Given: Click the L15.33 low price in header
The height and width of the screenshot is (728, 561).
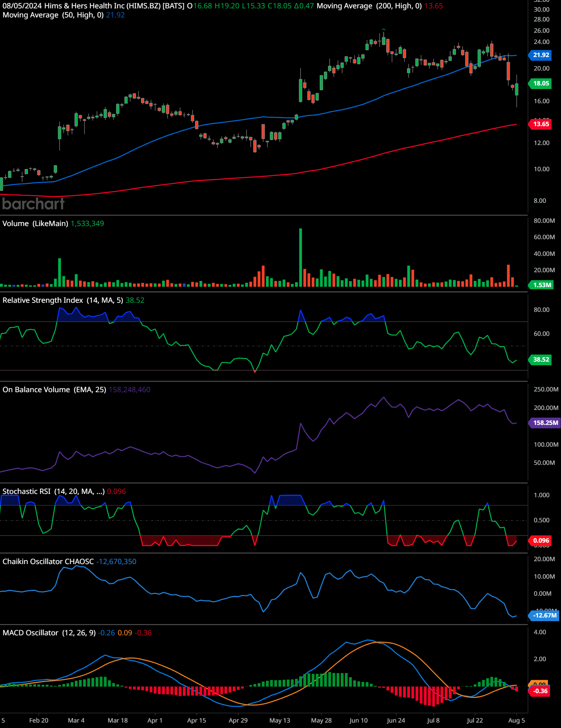Looking at the screenshot, I should [x=254, y=6].
